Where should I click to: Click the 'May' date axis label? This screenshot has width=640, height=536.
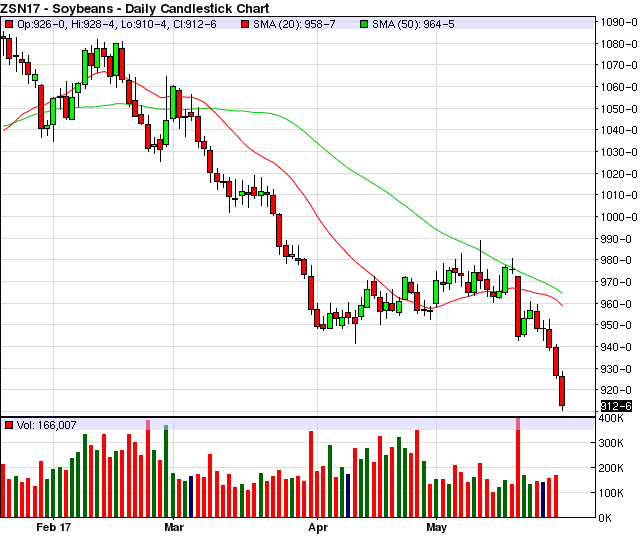436,527
